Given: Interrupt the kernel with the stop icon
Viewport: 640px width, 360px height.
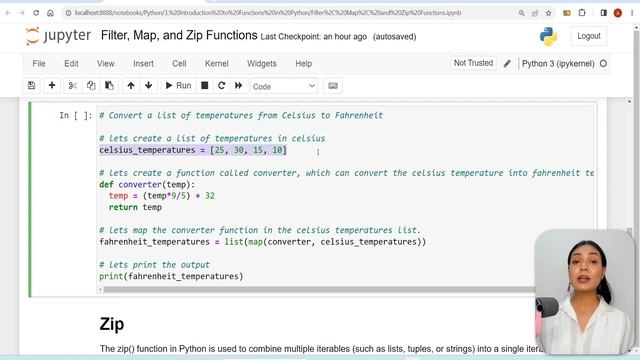Looking at the screenshot, I should pos(204,86).
